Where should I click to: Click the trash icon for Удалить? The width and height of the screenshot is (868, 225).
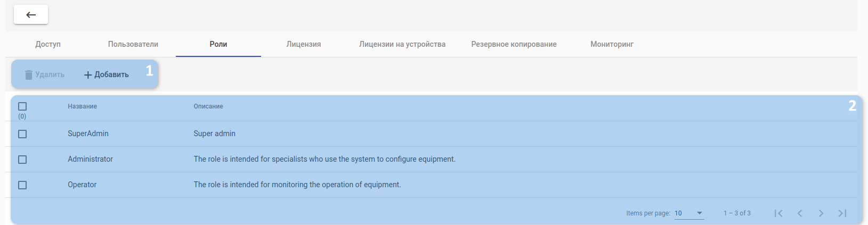[x=29, y=75]
